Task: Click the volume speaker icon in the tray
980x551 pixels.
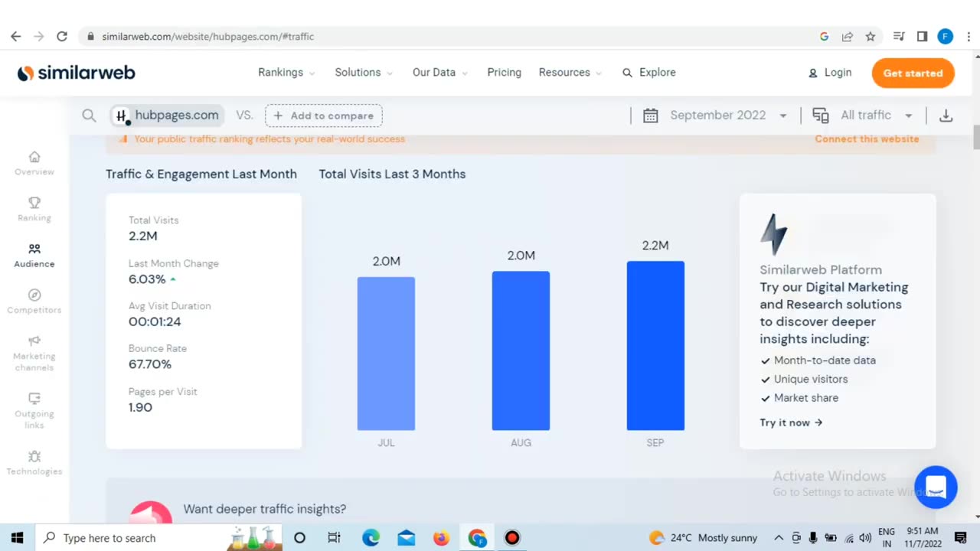Action: (865, 538)
